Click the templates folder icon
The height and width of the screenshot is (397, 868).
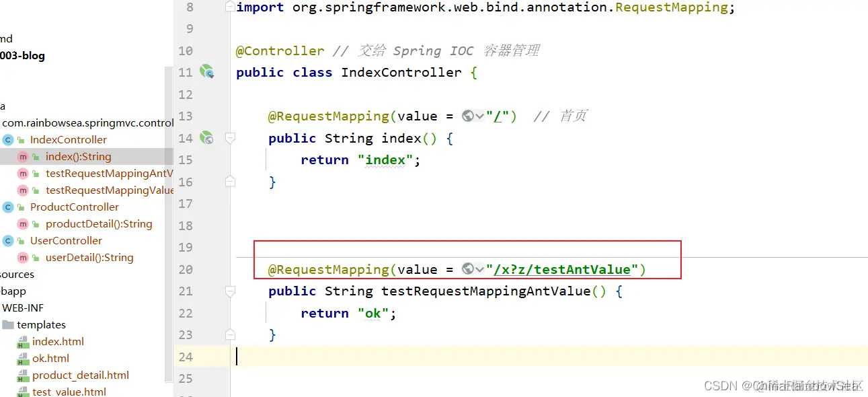coord(8,324)
